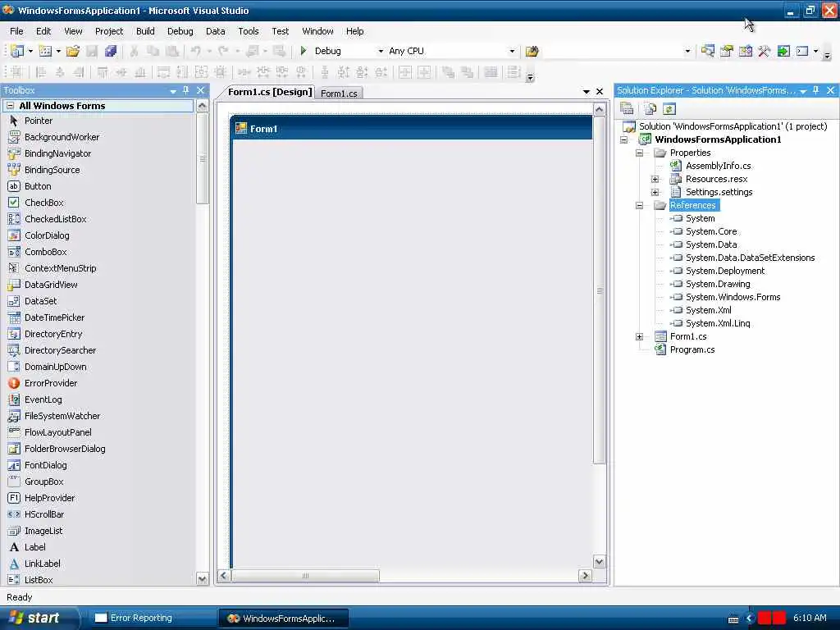
Task: Click Show All Files icon in Solution Explorer
Action: click(x=650, y=109)
